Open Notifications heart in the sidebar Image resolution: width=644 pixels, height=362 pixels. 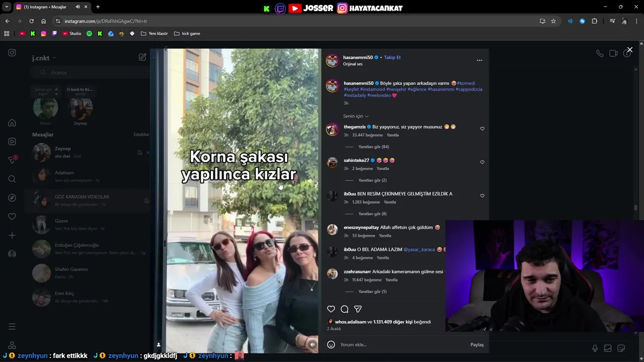[12, 216]
